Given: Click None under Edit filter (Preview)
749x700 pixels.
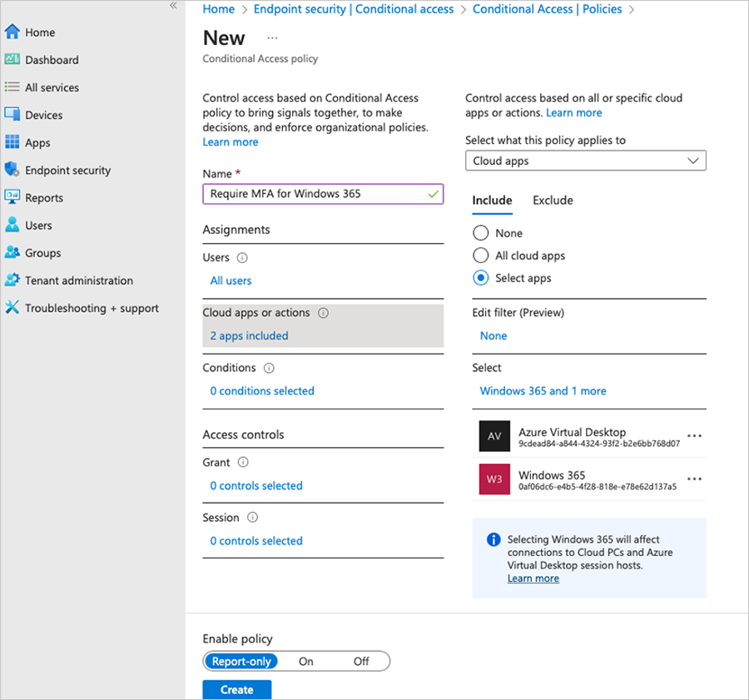Looking at the screenshot, I should (494, 336).
